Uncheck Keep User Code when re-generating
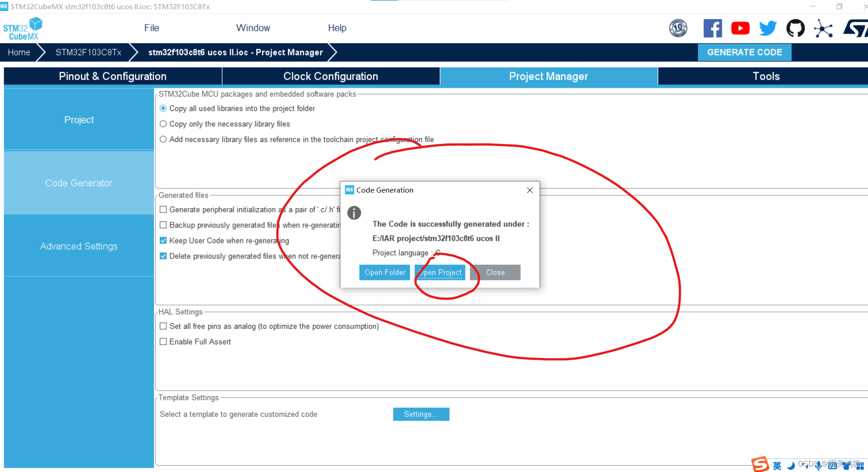 click(163, 240)
